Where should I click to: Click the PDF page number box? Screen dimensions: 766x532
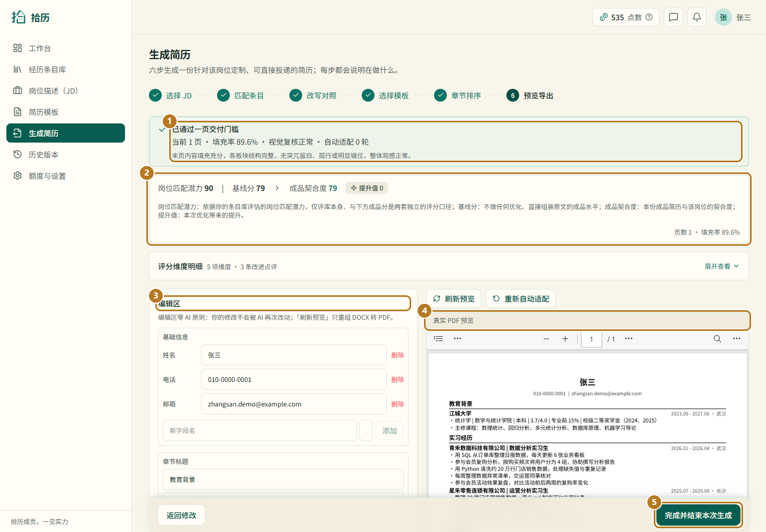pyautogui.click(x=592, y=339)
